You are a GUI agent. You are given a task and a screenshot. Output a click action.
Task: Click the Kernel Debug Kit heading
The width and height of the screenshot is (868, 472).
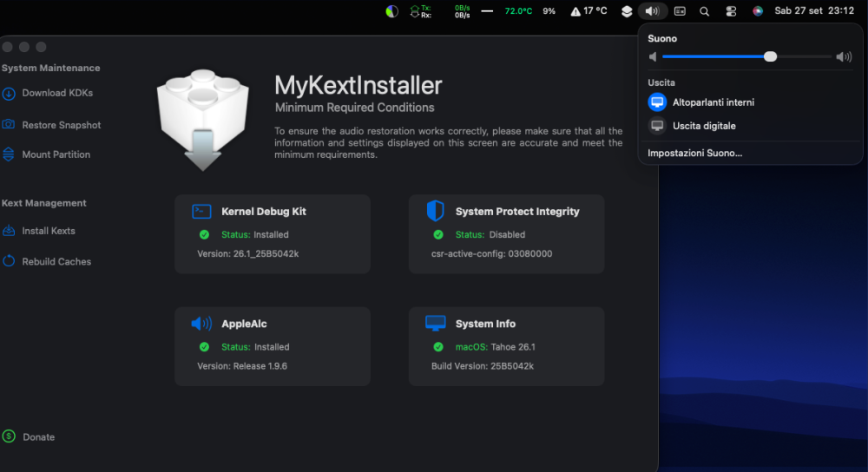(264, 212)
